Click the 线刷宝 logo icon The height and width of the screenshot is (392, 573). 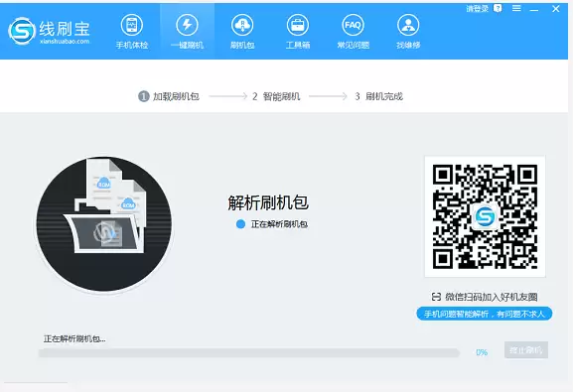[x=22, y=31]
